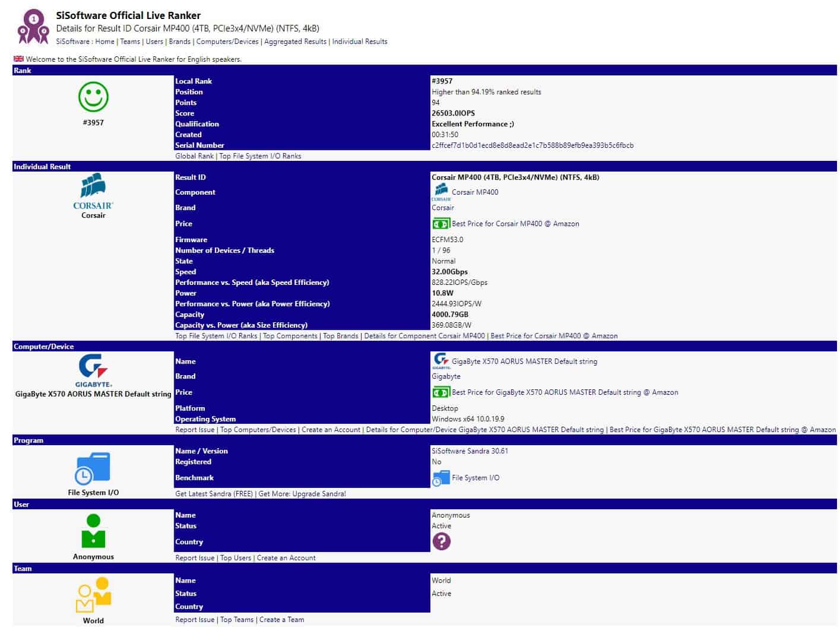Click the SiSoftware Official Live Ranker heading
The height and width of the screenshot is (628, 840).
(x=128, y=15)
